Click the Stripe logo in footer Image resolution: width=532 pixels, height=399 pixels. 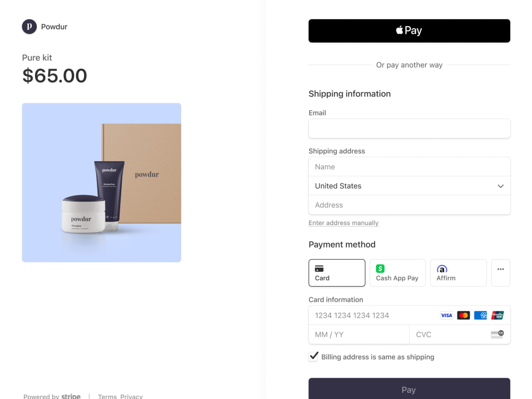tap(71, 396)
